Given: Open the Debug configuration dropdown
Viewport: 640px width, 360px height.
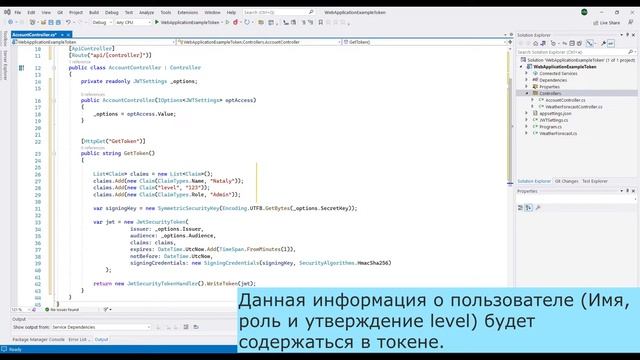Looking at the screenshot, I should click(102, 22).
